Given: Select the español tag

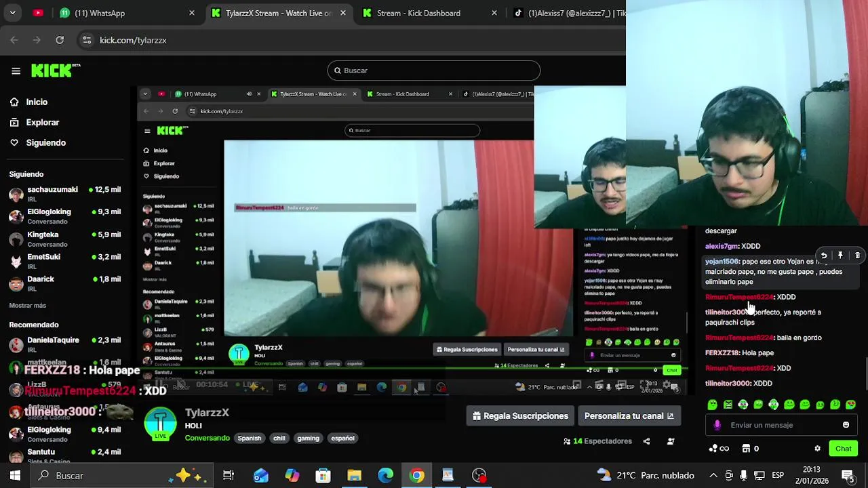Looking at the screenshot, I should tap(342, 438).
